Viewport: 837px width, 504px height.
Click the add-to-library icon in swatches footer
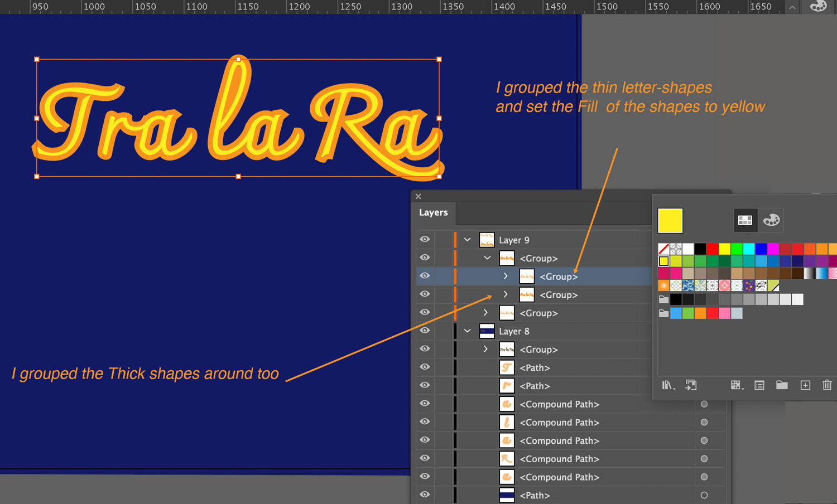click(x=691, y=385)
